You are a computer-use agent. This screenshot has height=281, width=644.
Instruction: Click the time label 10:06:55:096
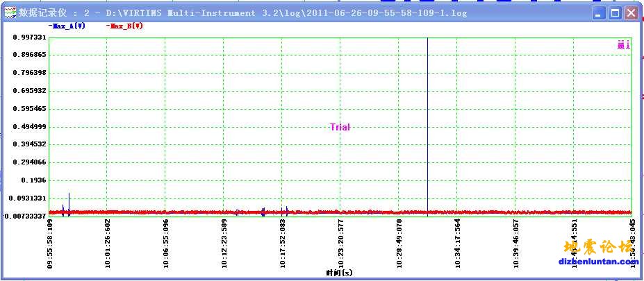tap(166, 243)
